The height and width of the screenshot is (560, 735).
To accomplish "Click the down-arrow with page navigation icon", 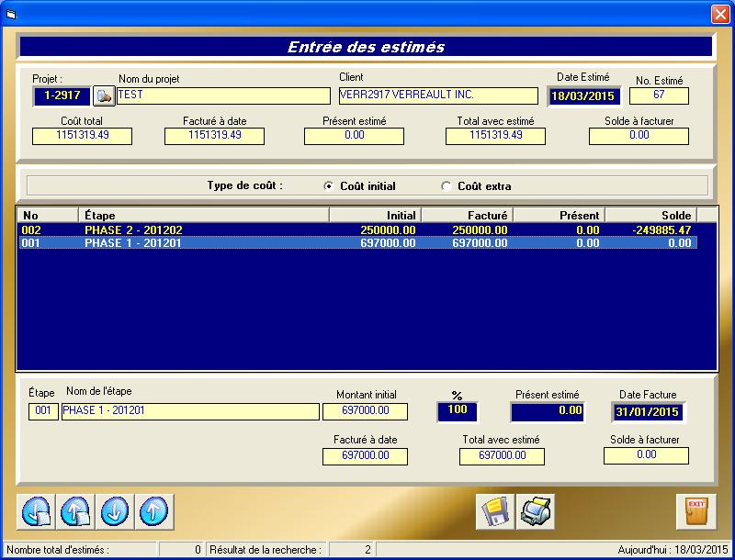I will coord(36,512).
